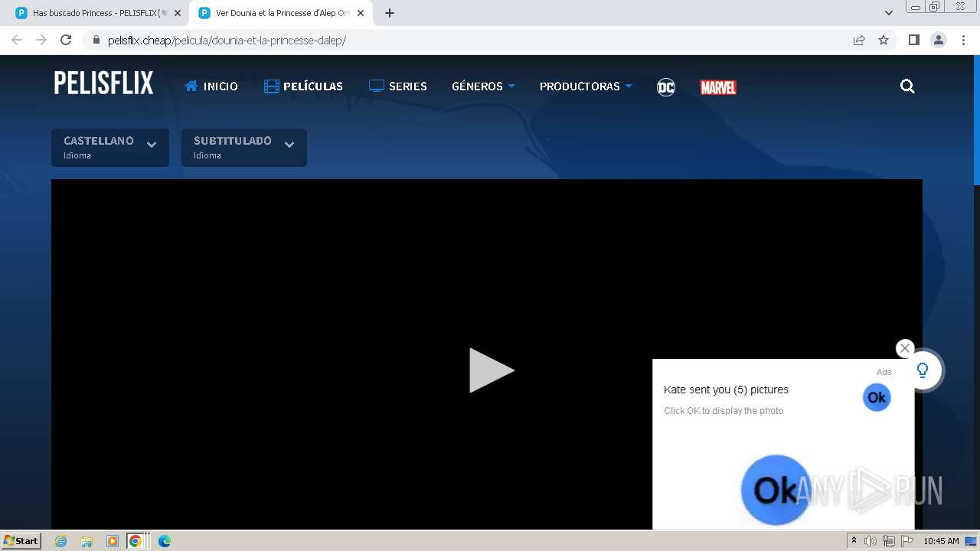Screen dimensions: 980x551
Task: Launch Internet Explorer from taskbar
Action: click(61, 541)
